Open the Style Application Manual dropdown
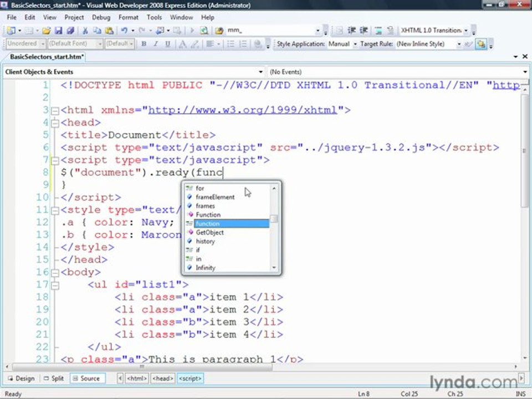The image size is (532, 399). click(x=355, y=44)
